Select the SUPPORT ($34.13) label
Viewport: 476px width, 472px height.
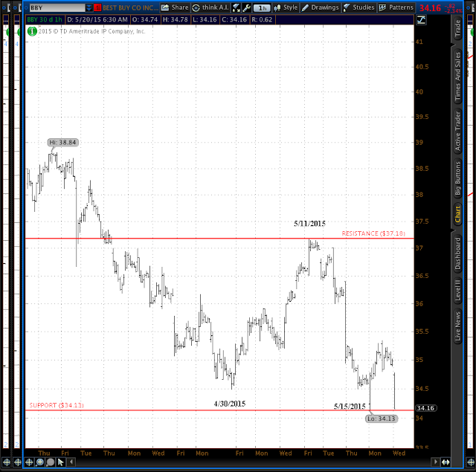57,405
